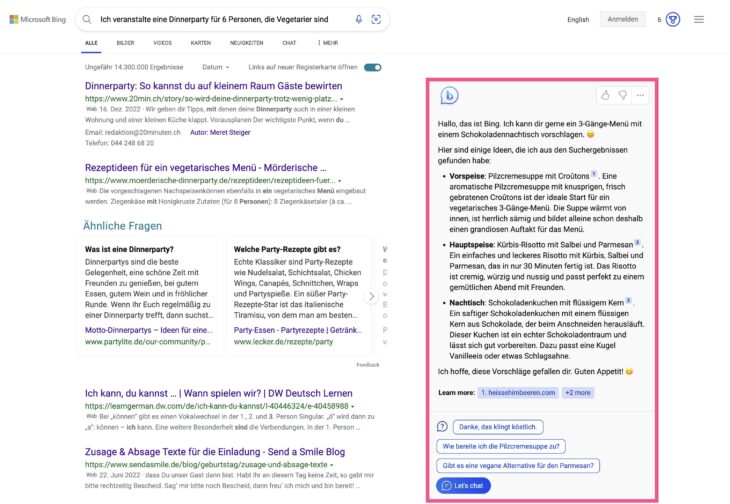This screenshot has width=730, height=504.
Task: Open citation 1 after Croûtons
Action: tap(594, 174)
